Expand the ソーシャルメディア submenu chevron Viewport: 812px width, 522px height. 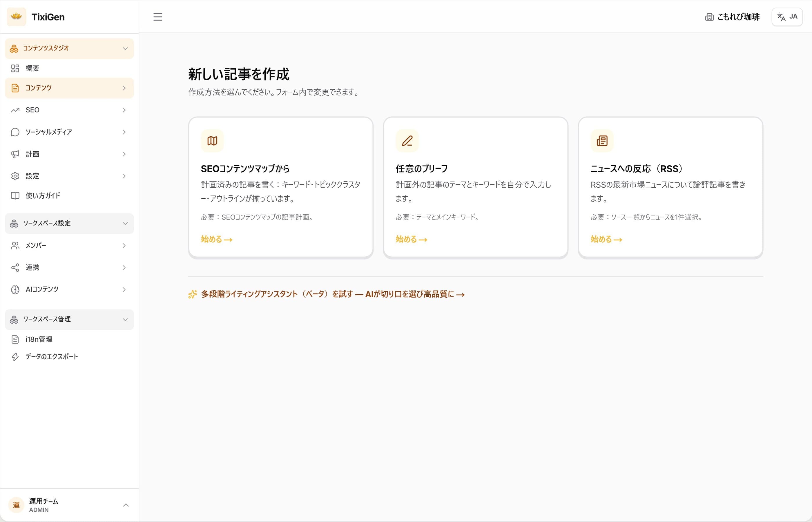(124, 132)
